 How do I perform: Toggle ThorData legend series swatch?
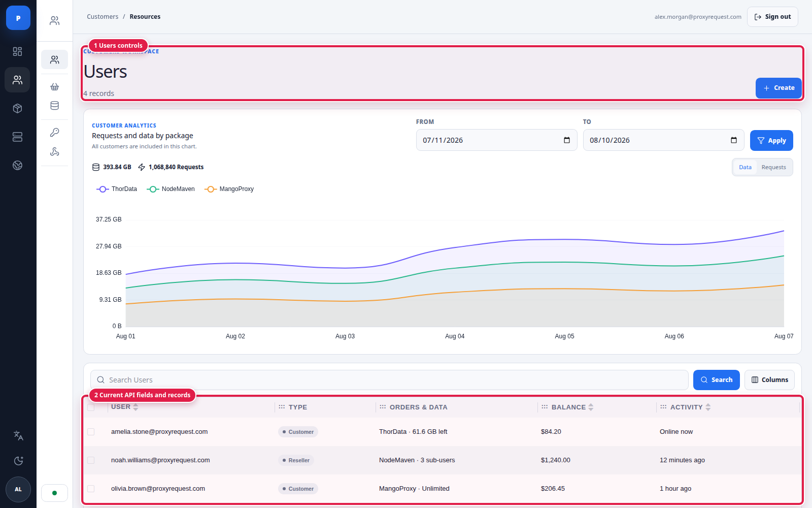103,189
